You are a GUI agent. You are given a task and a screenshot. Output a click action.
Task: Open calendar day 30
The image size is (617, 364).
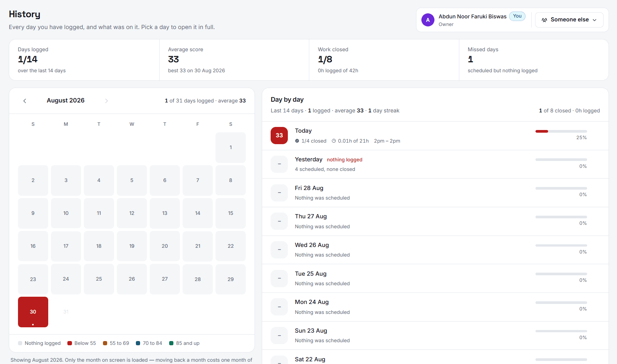(33, 312)
